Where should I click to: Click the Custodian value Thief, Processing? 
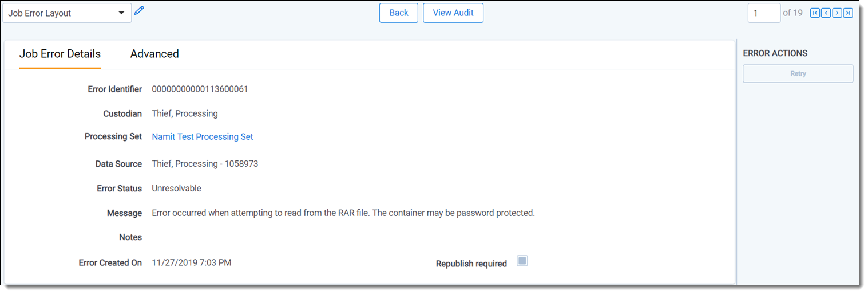185,114
